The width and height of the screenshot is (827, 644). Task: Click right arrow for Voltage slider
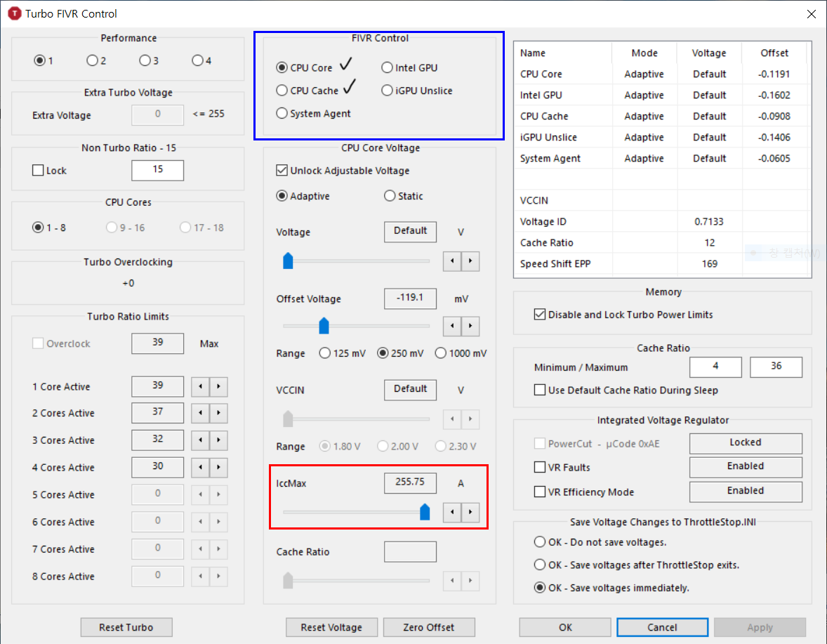(470, 261)
